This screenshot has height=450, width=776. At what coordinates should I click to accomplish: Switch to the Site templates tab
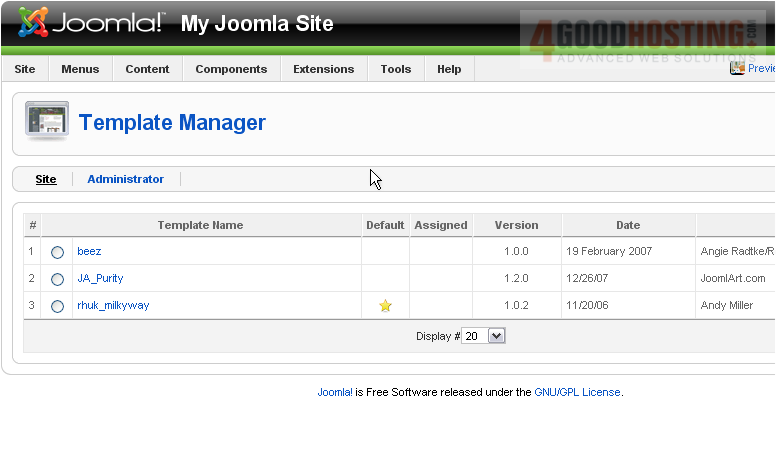(46, 179)
